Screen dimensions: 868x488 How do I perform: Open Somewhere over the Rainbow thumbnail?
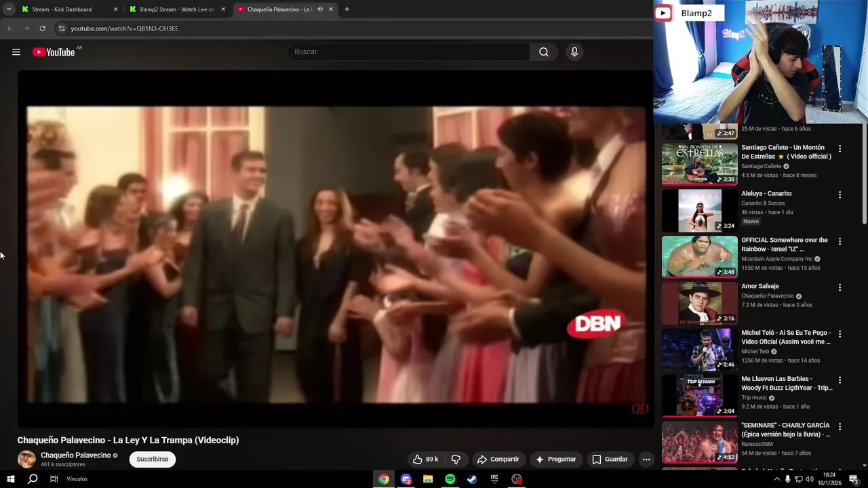[699, 256]
